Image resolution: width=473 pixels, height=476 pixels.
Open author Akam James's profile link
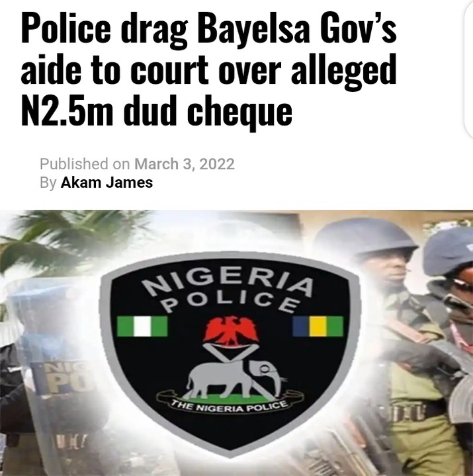pyautogui.click(x=107, y=182)
